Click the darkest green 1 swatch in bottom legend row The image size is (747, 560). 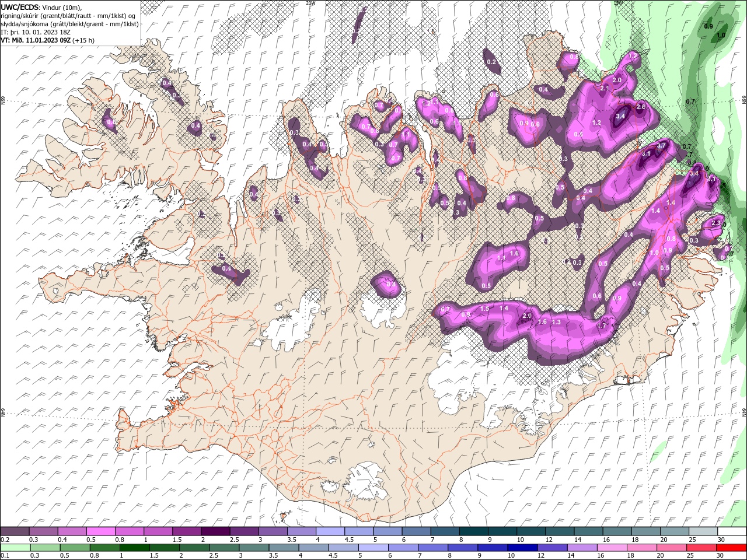pyautogui.click(x=135, y=548)
